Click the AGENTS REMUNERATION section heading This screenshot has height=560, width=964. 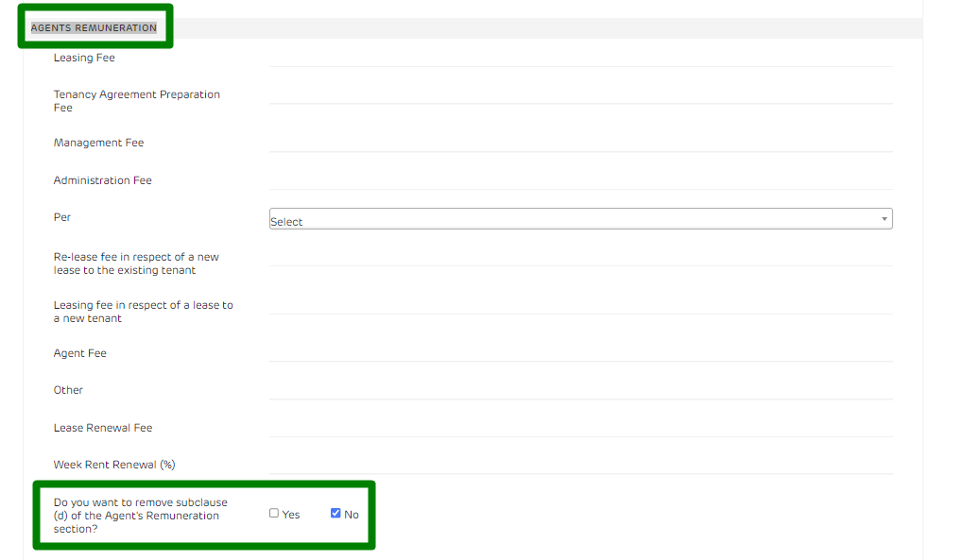tap(94, 27)
